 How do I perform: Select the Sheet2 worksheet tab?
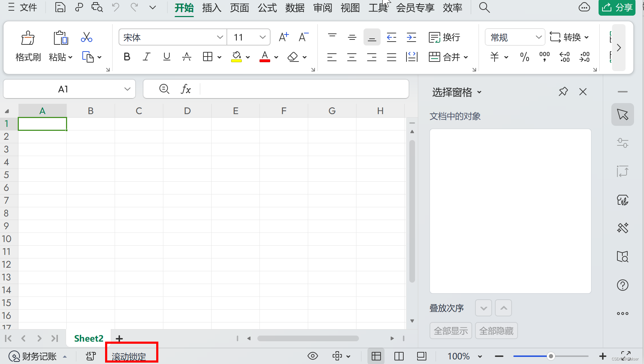pyautogui.click(x=89, y=338)
